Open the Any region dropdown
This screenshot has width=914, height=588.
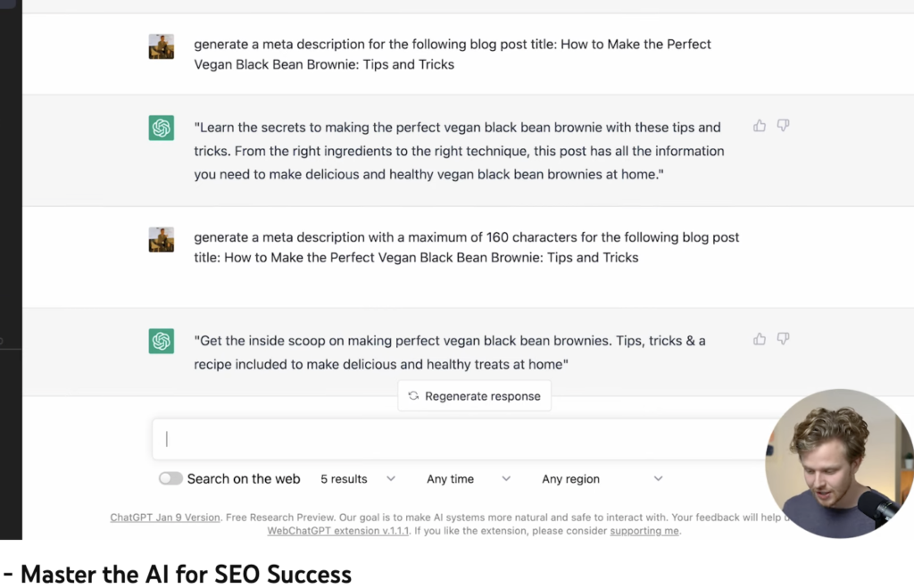(x=602, y=479)
